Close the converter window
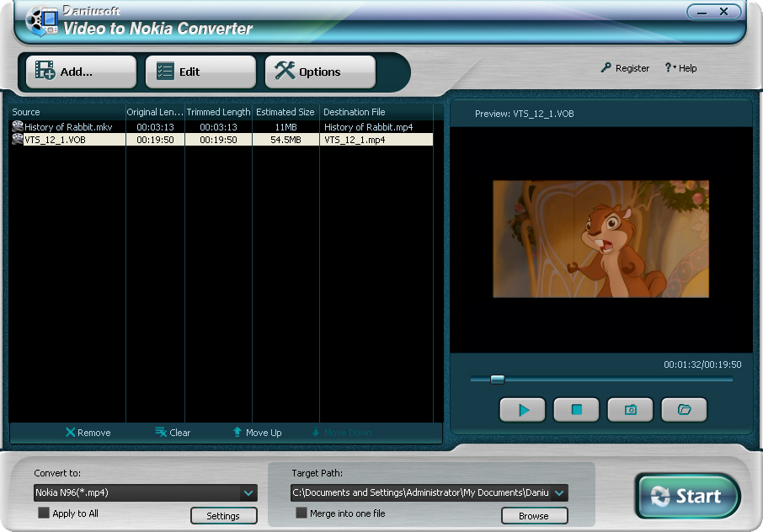 724,11
